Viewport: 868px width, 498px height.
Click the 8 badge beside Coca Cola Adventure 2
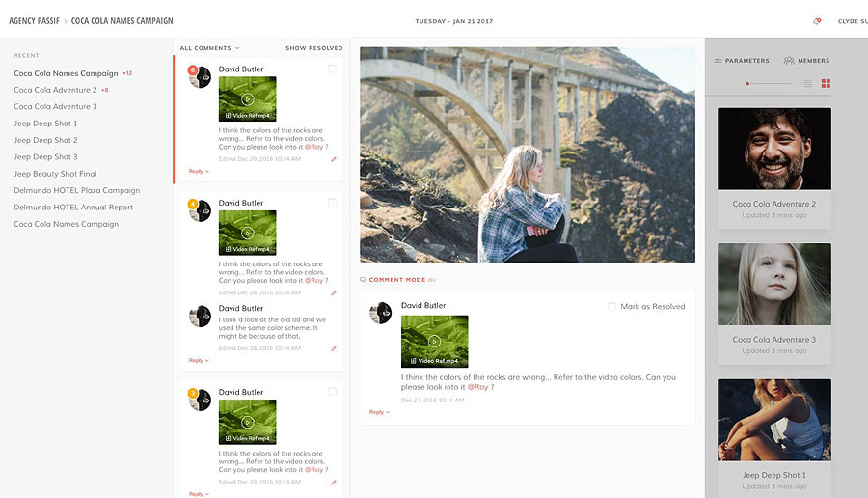pos(105,90)
